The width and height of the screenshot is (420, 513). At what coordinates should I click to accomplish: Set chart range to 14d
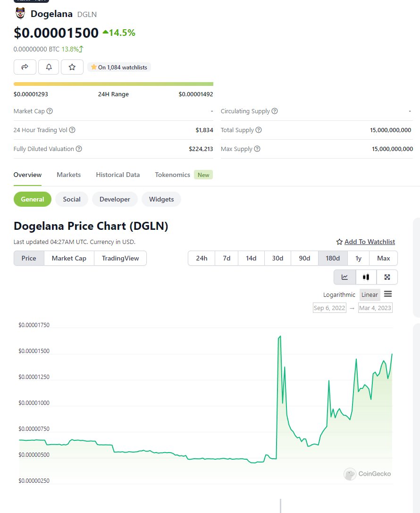coord(251,258)
